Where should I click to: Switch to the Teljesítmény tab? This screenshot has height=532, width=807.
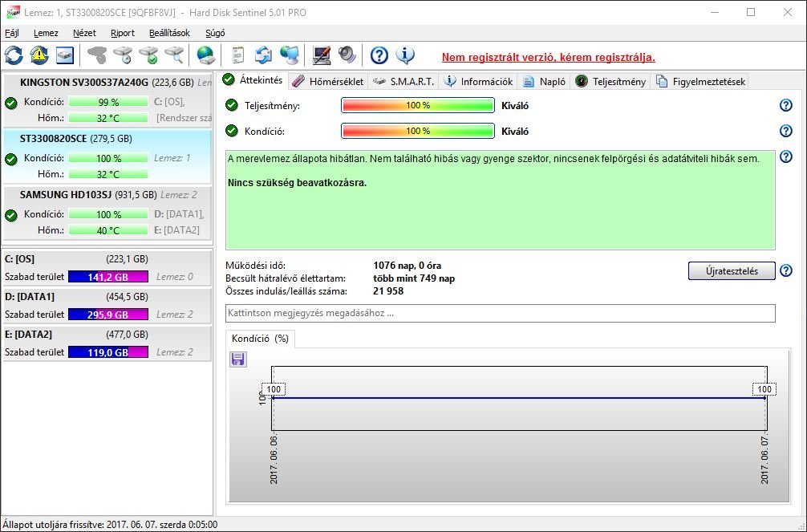click(610, 81)
